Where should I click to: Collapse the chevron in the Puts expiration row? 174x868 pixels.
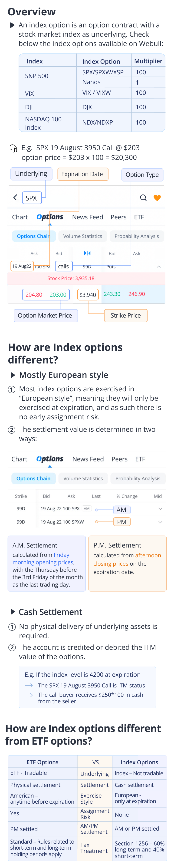click(x=159, y=266)
